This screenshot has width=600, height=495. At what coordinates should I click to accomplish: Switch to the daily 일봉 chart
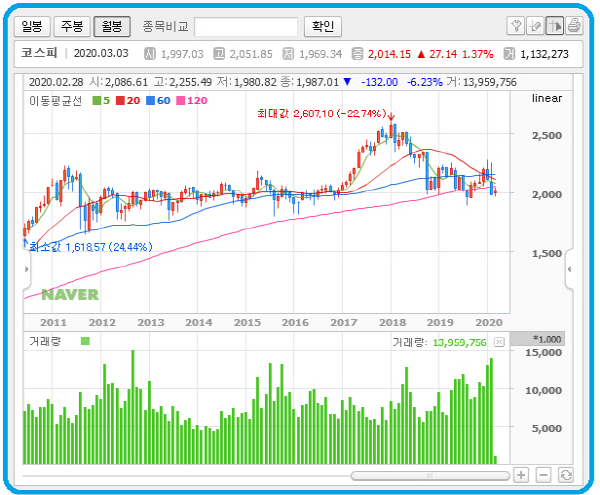tap(32, 26)
